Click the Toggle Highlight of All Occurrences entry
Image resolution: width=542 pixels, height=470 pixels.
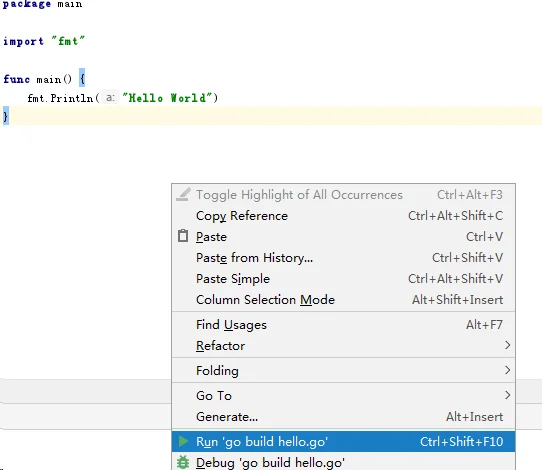[x=343, y=195]
